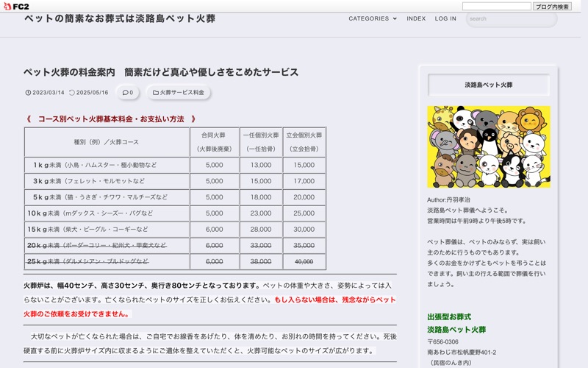Screen dimensions: 588x368
Task: Select struck-through price 40,000
Action: pyautogui.click(x=304, y=262)
